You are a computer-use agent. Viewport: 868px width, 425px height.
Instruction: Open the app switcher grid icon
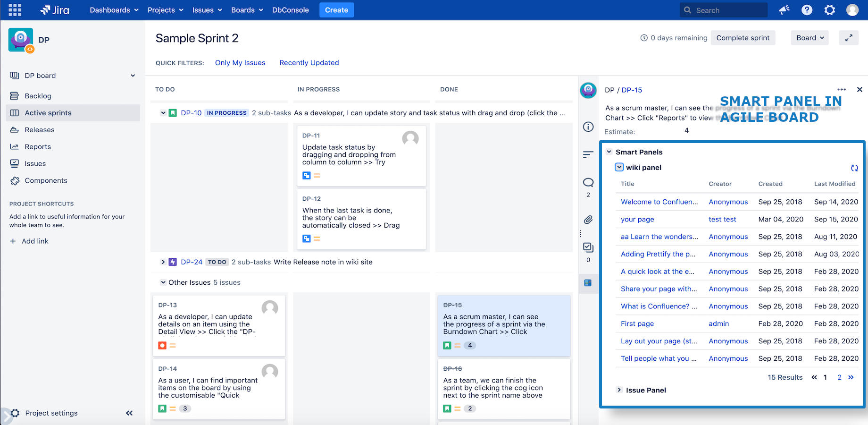15,10
